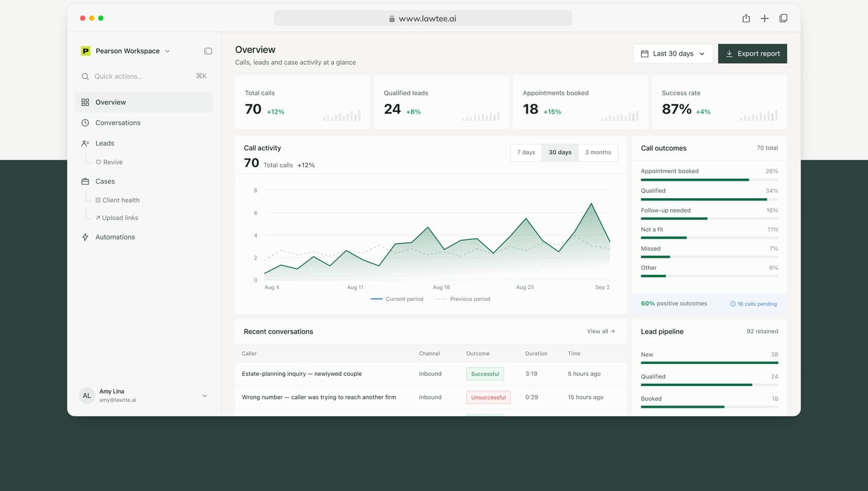Click View all recent conversations link
The height and width of the screenshot is (491, 868).
pyautogui.click(x=601, y=331)
